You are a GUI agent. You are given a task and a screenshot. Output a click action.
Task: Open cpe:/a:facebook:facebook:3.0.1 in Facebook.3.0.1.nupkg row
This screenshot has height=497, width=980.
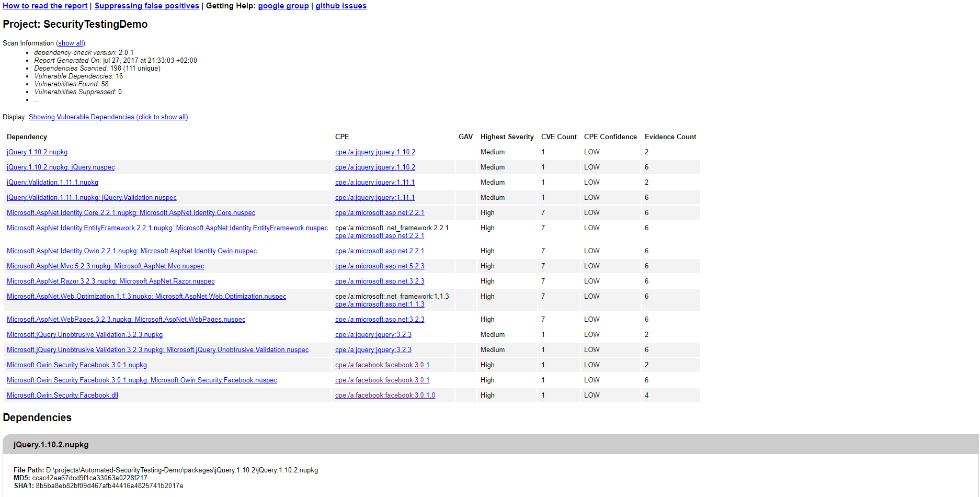click(x=382, y=365)
